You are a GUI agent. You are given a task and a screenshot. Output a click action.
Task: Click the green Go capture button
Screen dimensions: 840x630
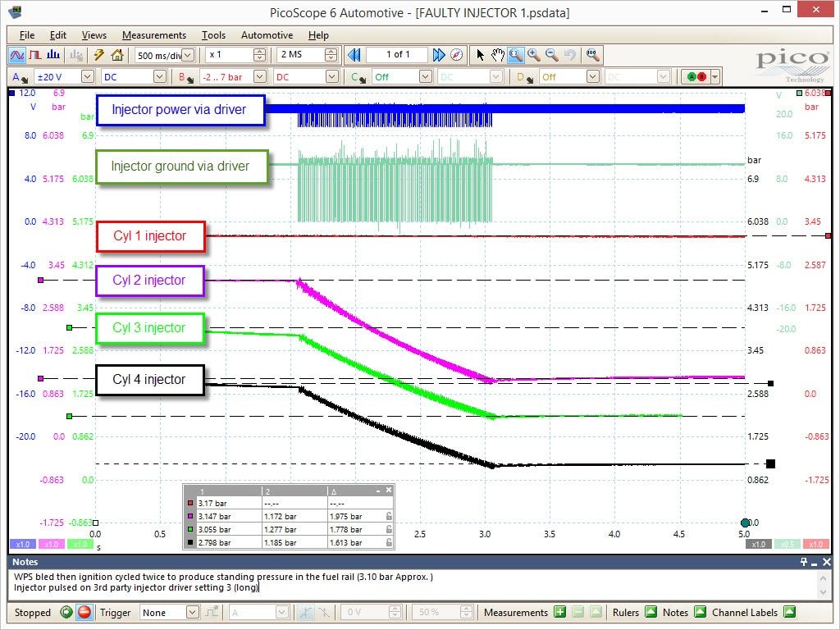[x=66, y=612]
